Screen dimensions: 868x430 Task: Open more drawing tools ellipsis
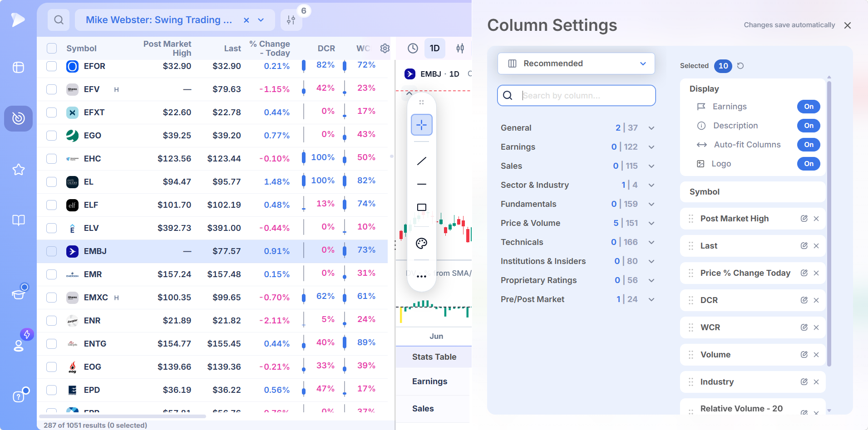421,276
